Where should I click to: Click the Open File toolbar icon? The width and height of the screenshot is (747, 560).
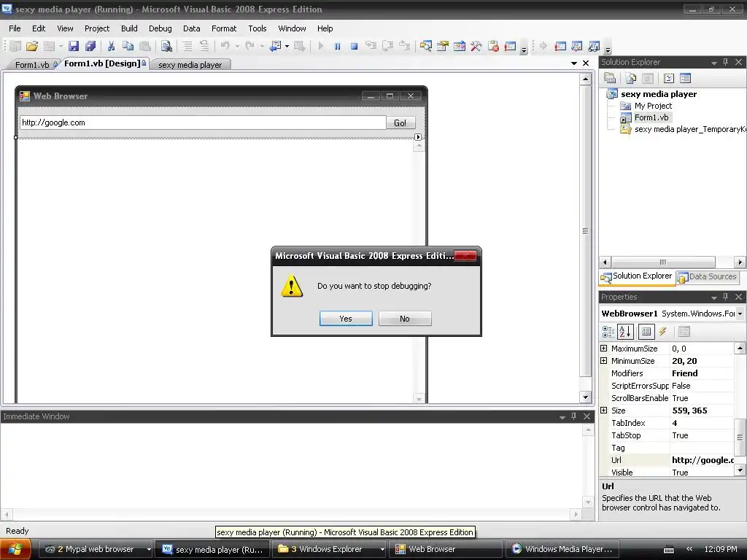32,46
